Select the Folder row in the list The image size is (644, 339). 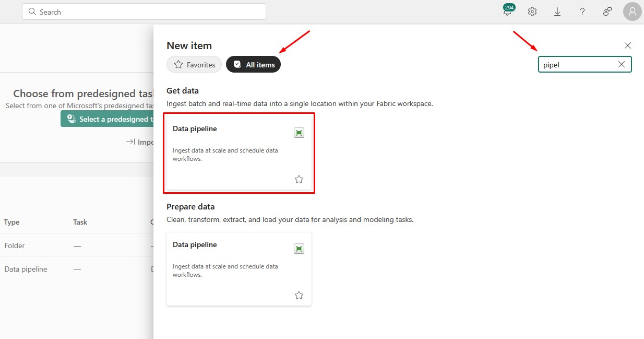(77, 246)
